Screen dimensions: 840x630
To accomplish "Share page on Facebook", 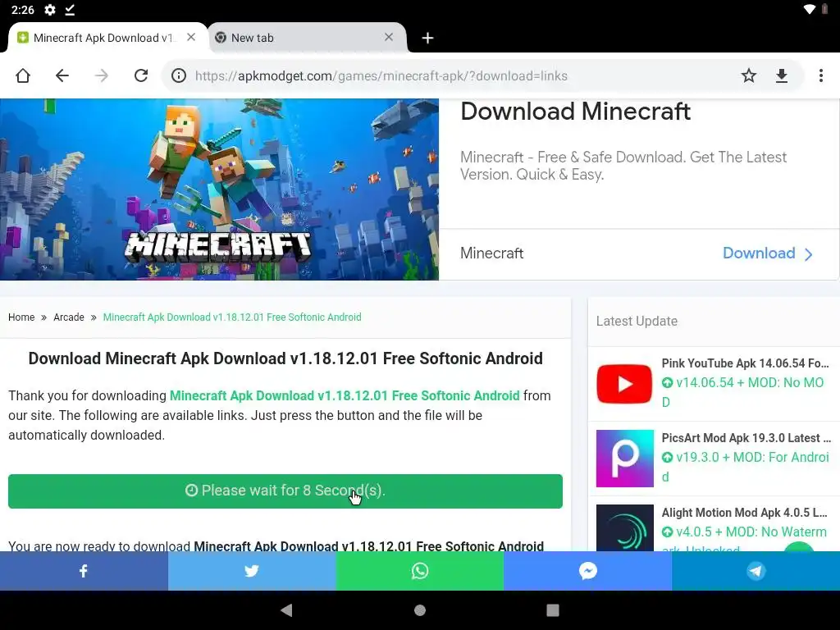I will 84,571.
